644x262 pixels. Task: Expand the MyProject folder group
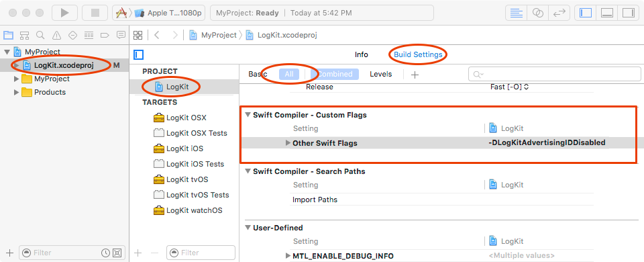16,79
